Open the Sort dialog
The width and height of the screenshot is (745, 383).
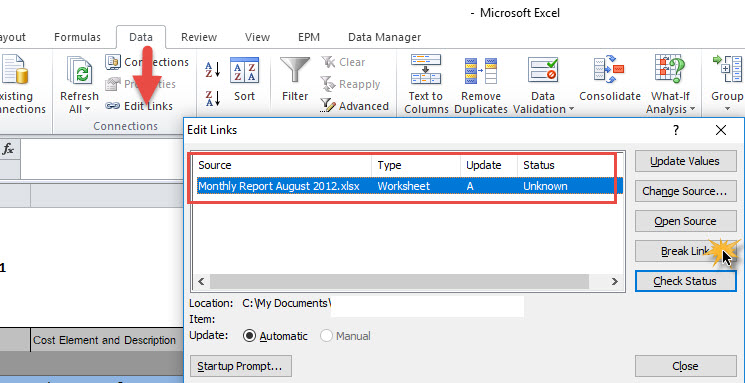pos(244,79)
